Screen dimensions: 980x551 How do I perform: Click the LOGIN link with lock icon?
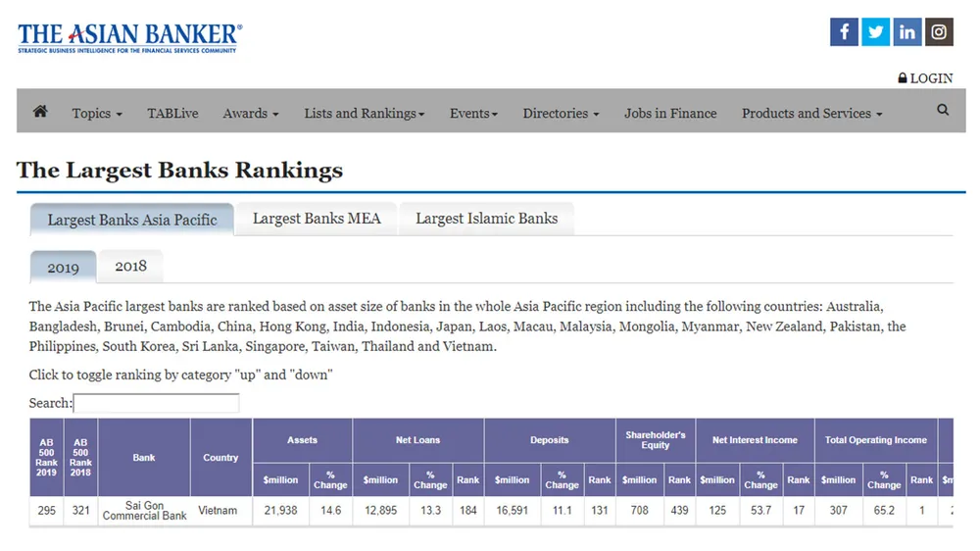(x=925, y=78)
